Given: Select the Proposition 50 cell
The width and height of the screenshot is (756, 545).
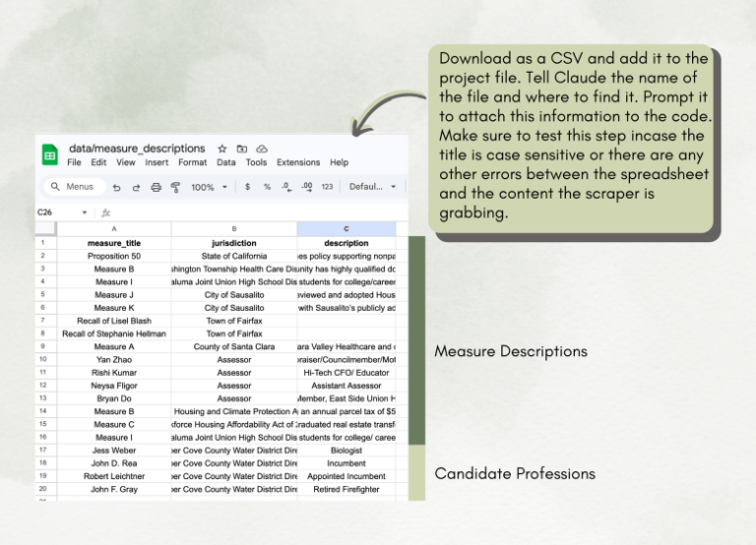Looking at the screenshot, I should 114,256.
